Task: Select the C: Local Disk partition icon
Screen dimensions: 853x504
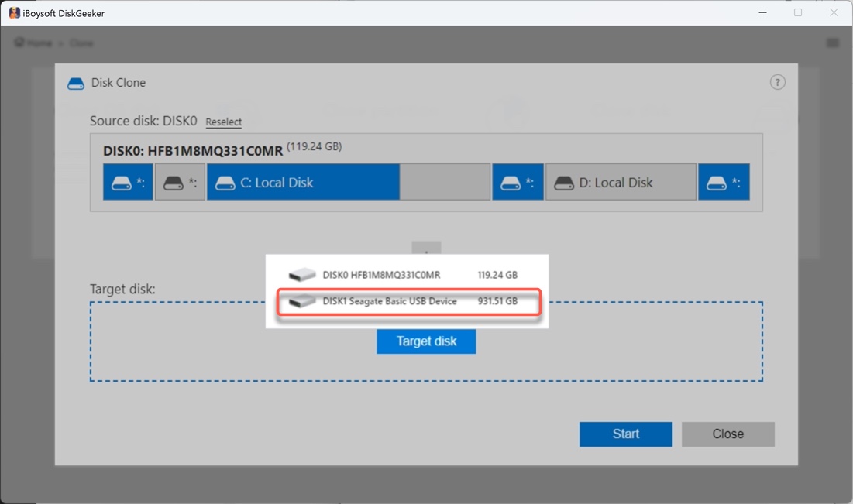Action: (x=225, y=181)
